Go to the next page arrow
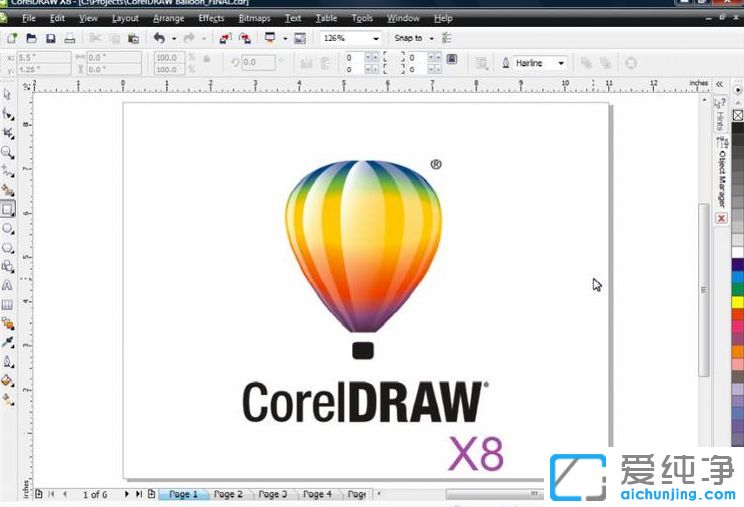This screenshot has width=744, height=507. pos(126,494)
